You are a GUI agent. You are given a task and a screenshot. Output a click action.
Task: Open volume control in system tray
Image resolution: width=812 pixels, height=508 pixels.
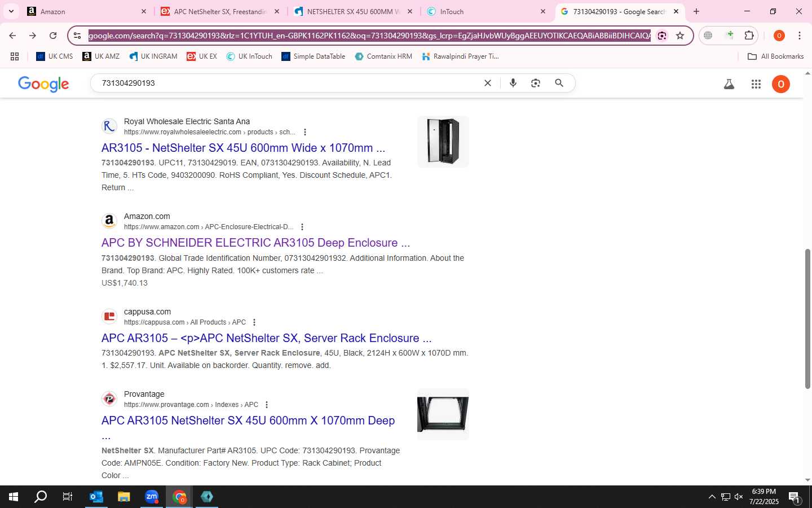(x=739, y=497)
